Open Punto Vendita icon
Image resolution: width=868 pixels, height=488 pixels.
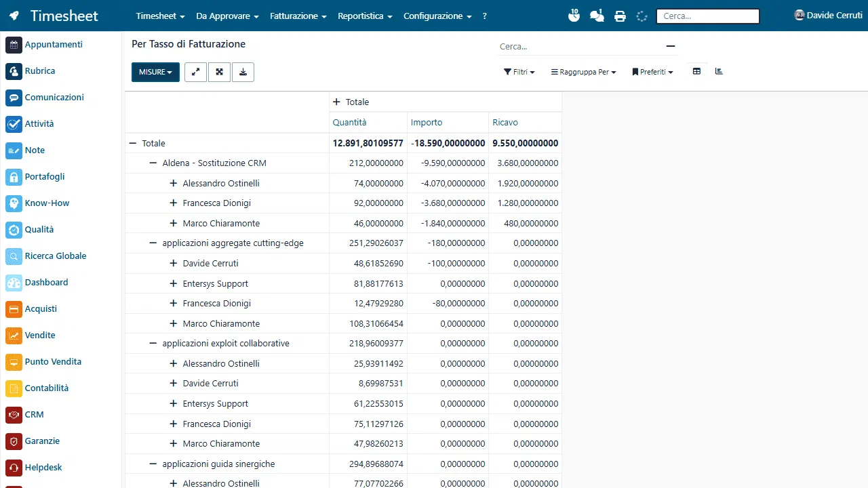click(14, 362)
